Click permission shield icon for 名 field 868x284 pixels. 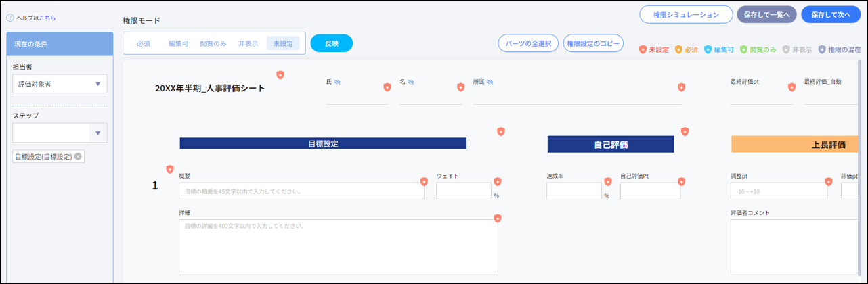[x=461, y=87]
